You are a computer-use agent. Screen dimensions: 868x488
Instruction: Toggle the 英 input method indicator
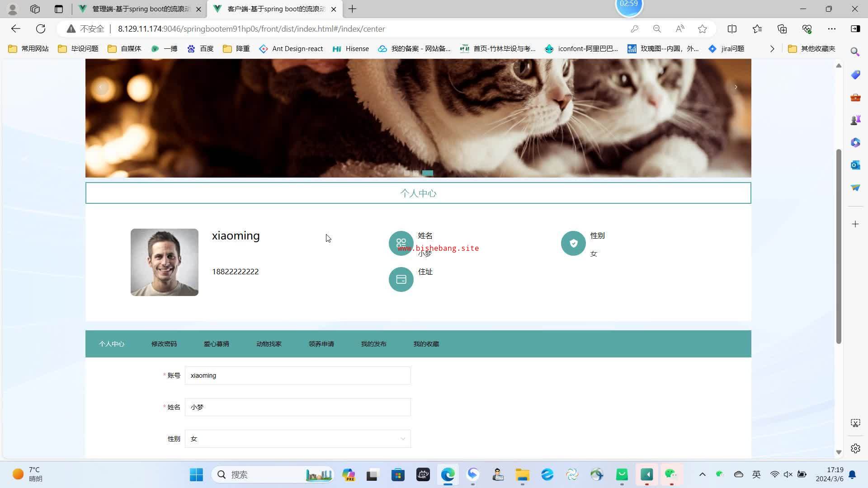pos(756,474)
